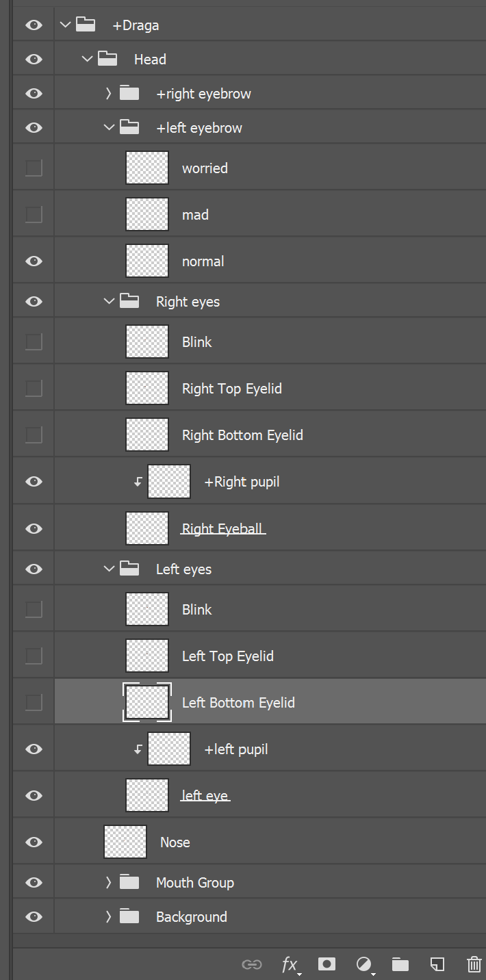Click the delete layer trash icon
The height and width of the screenshot is (980, 486).
point(474,964)
